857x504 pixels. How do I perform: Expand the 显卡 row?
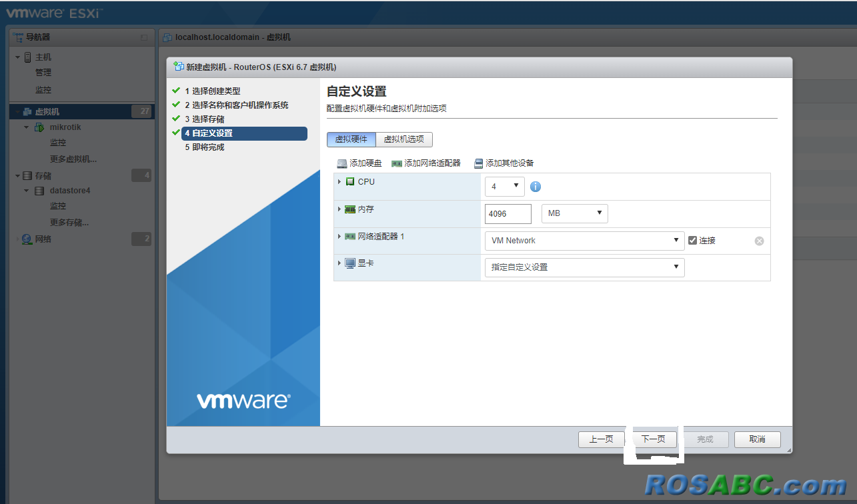pos(339,263)
